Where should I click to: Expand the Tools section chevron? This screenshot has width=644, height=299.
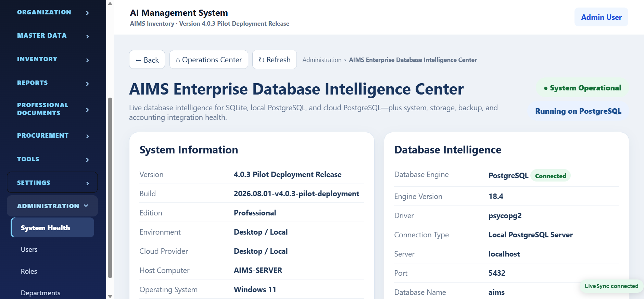pos(87,160)
